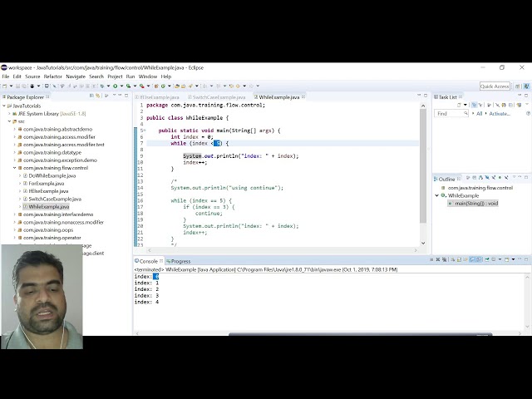Toggle Categorized view in Task List
This screenshot has height=399, width=532.
click(x=475, y=106)
